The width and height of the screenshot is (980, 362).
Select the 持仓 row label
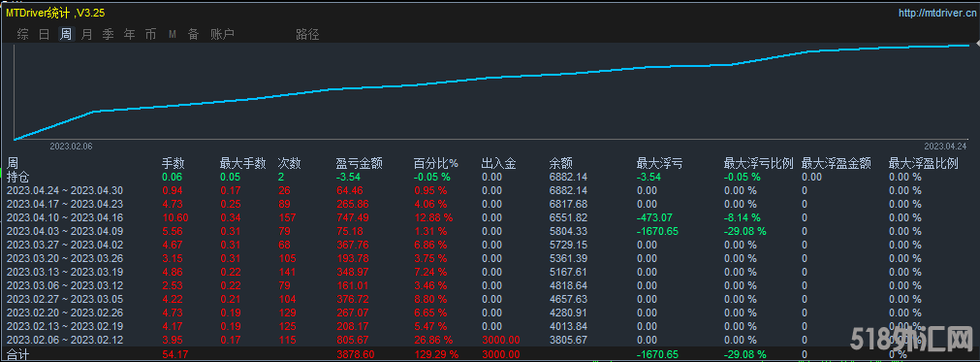pos(18,177)
